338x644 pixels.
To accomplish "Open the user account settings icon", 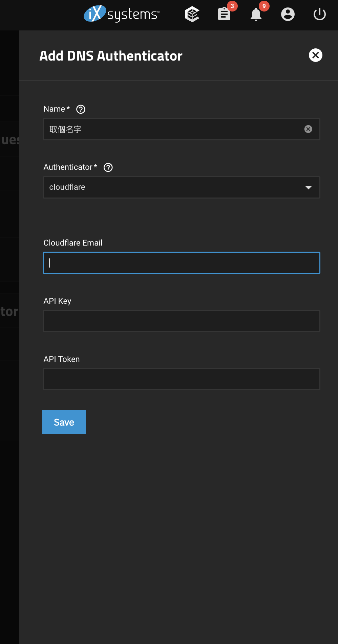I will coord(288,14).
